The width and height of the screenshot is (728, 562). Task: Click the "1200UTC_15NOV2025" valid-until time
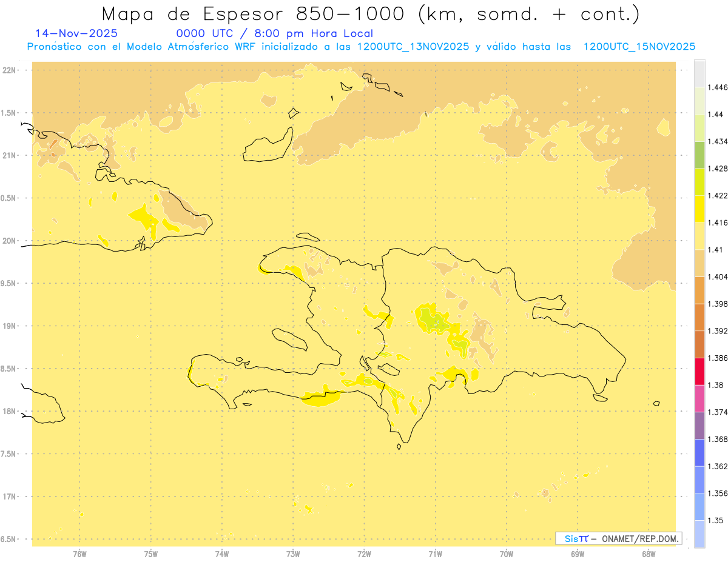[639, 47]
